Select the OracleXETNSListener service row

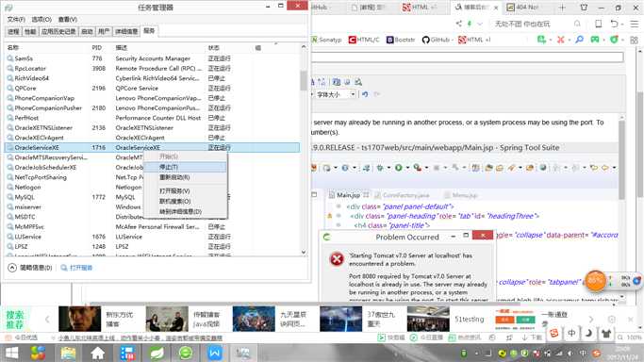coord(152,127)
